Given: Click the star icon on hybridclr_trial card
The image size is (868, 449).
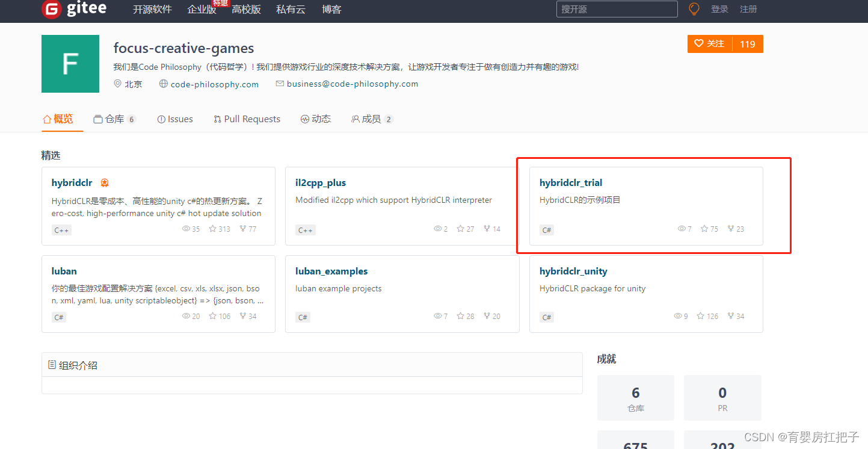Looking at the screenshot, I should [x=704, y=229].
